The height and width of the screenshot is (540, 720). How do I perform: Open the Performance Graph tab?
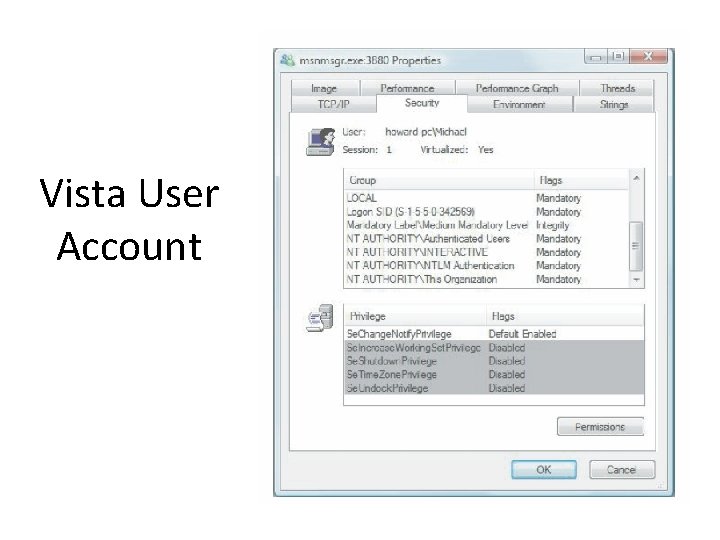(517, 88)
